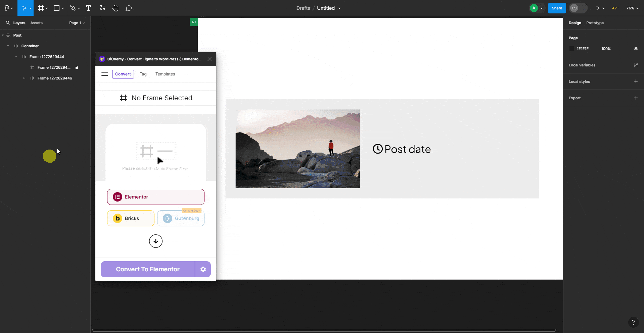
Task: Select the Comment tool
Action: pos(129,8)
